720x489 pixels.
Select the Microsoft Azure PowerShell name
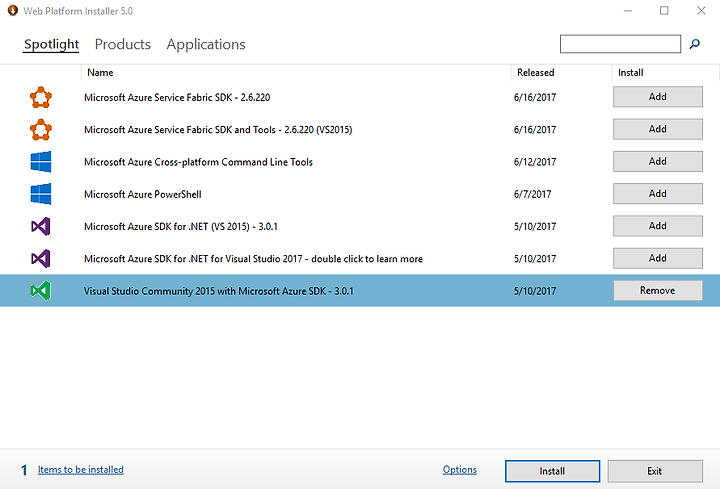click(x=143, y=194)
